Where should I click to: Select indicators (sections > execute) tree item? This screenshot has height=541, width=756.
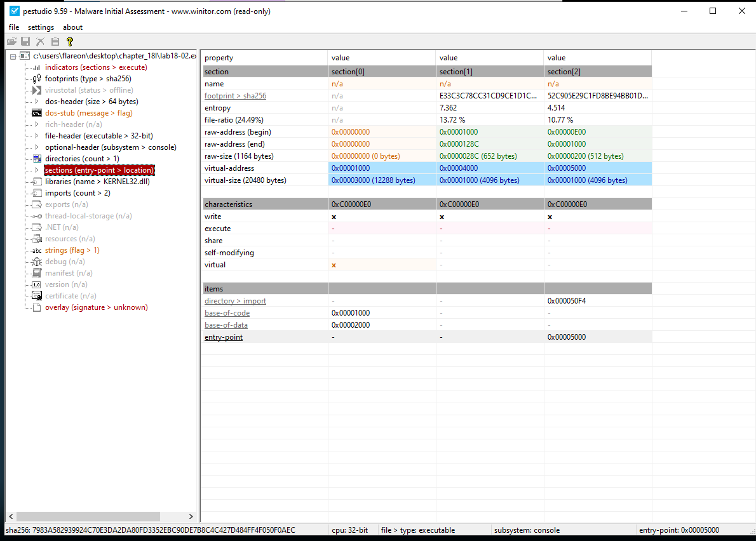tap(96, 67)
